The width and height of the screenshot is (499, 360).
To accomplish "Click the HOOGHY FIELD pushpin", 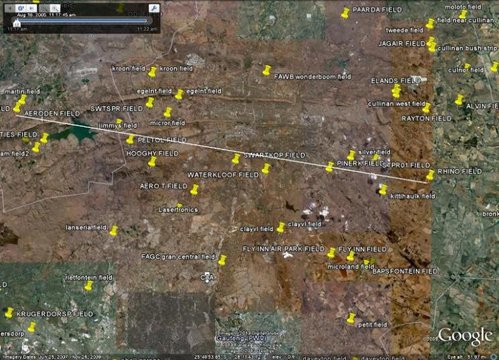I will 152,162.
